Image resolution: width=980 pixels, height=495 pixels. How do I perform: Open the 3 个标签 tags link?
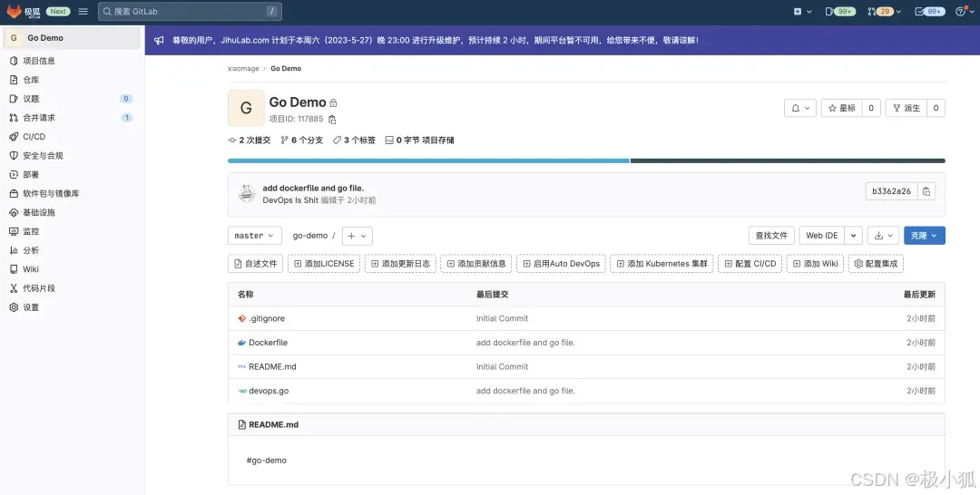point(355,141)
